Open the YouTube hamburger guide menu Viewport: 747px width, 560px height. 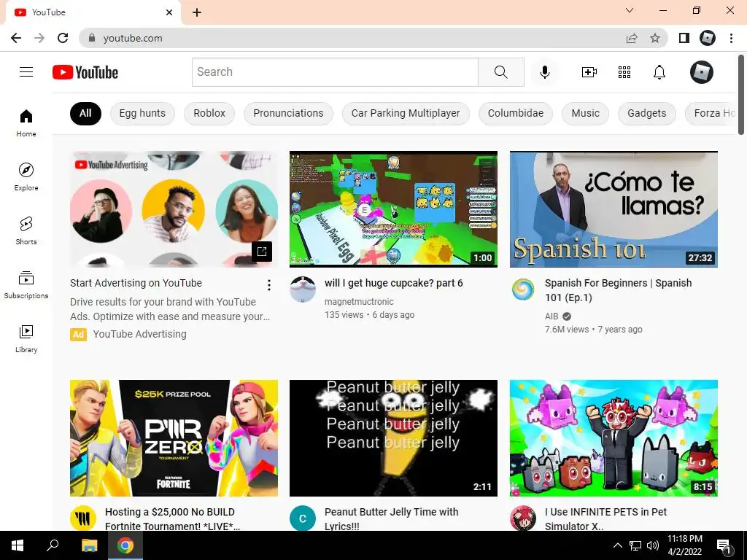26,72
